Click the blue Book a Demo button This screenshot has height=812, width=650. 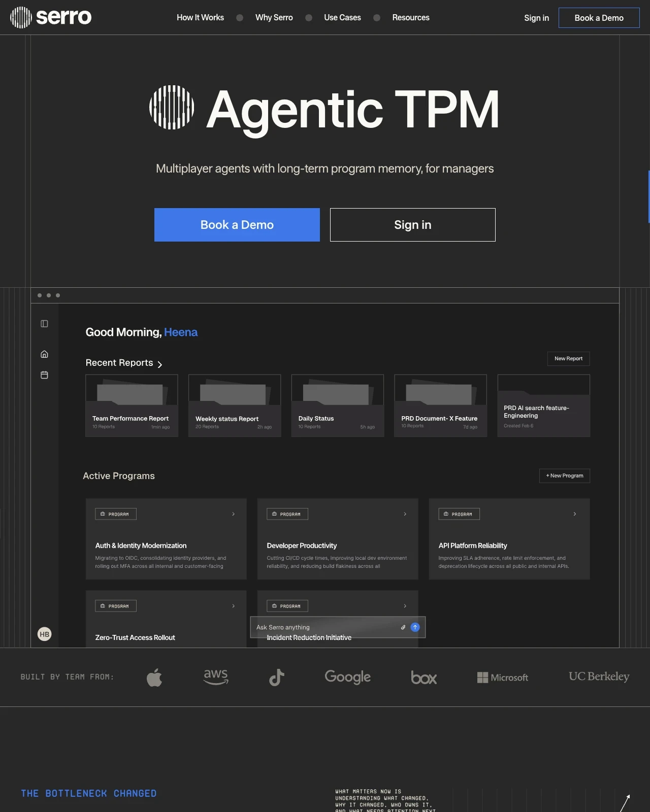[x=237, y=225]
